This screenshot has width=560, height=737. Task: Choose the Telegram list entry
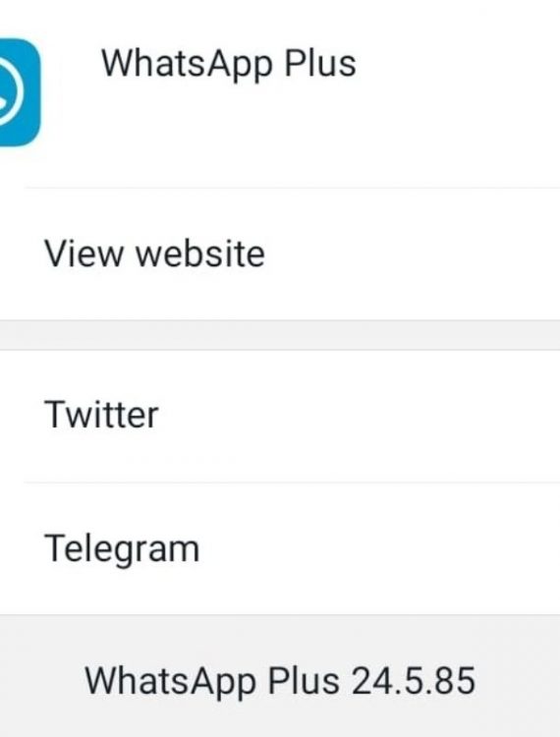coord(280,548)
